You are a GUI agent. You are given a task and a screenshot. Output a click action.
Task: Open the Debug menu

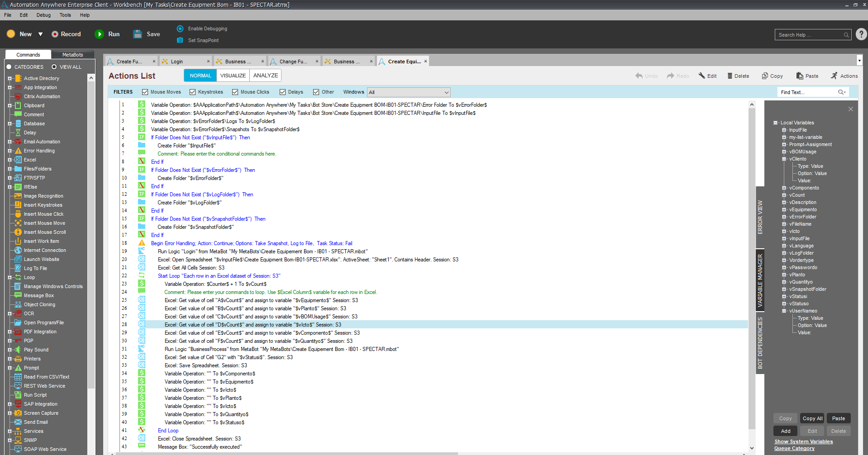pyautogui.click(x=43, y=15)
